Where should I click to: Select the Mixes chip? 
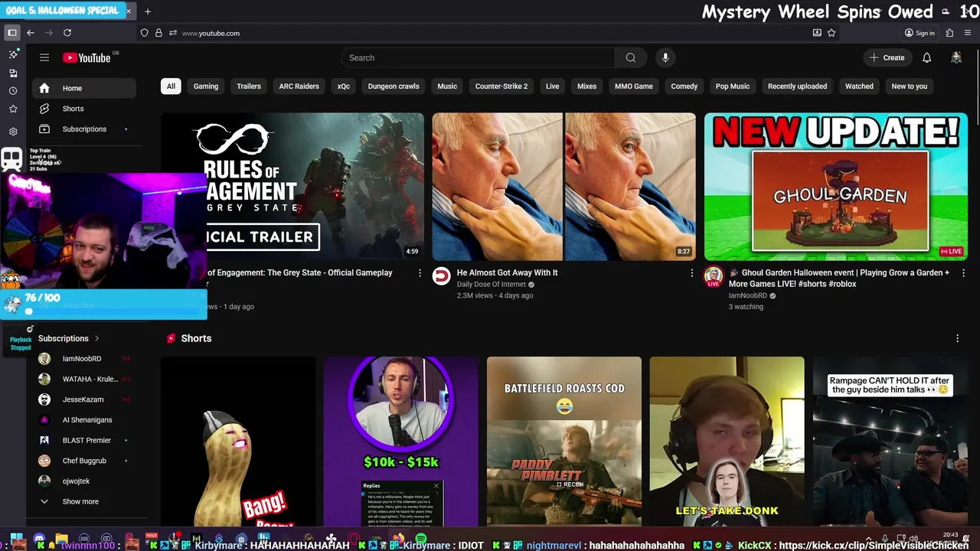tap(587, 86)
